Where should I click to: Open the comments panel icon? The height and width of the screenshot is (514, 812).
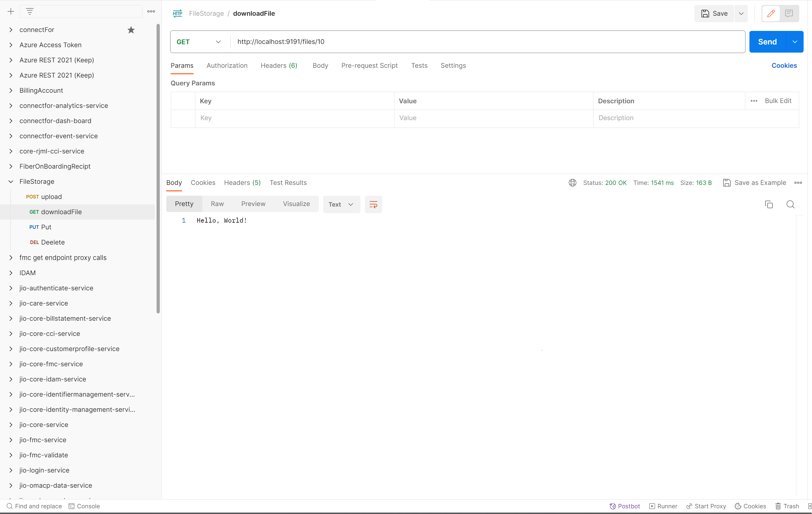[789, 14]
